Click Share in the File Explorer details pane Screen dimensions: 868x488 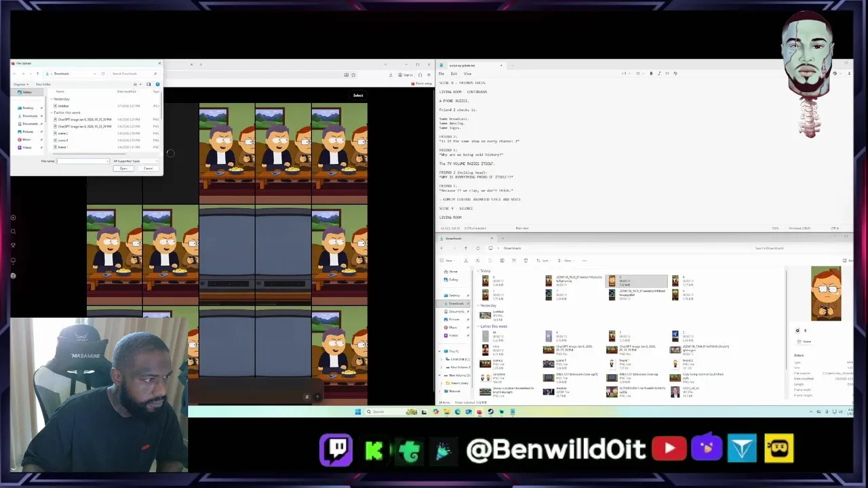[x=803, y=342]
